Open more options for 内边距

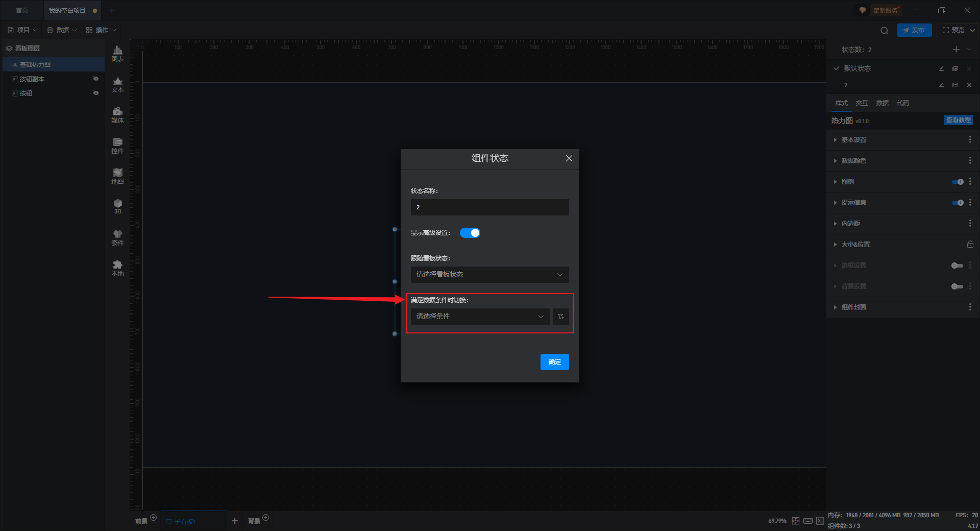tap(970, 223)
